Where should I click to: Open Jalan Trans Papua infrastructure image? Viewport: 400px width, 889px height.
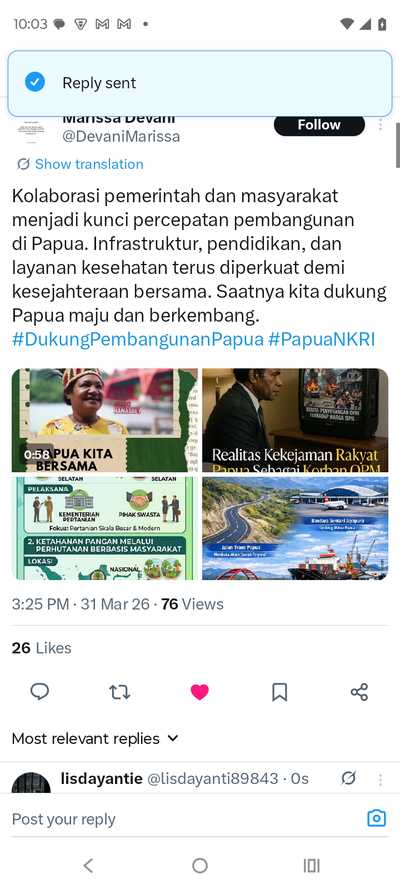click(x=295, y=528)
